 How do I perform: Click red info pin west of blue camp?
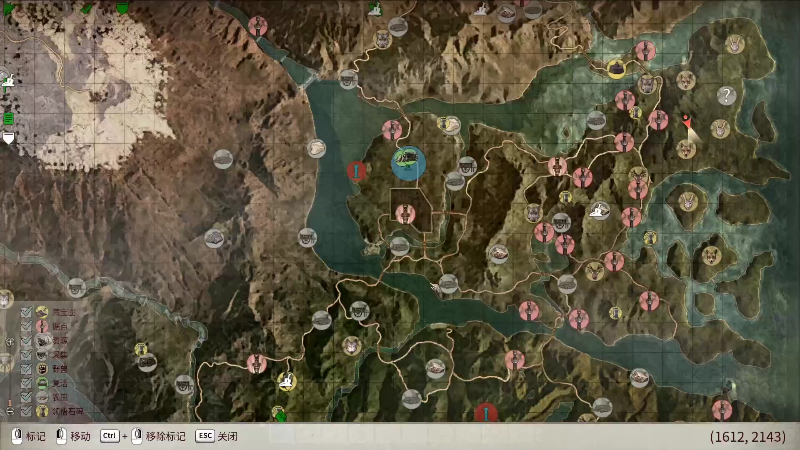[356, 171]
